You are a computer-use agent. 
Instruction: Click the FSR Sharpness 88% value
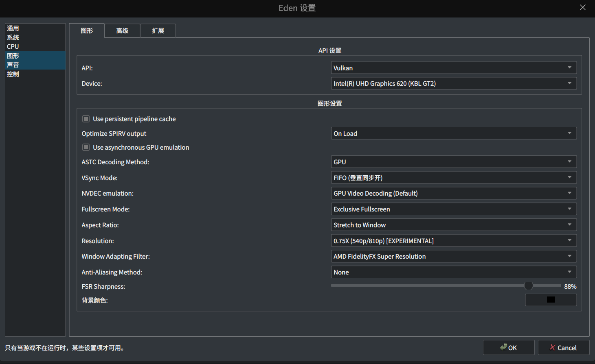tap(570, 286)
